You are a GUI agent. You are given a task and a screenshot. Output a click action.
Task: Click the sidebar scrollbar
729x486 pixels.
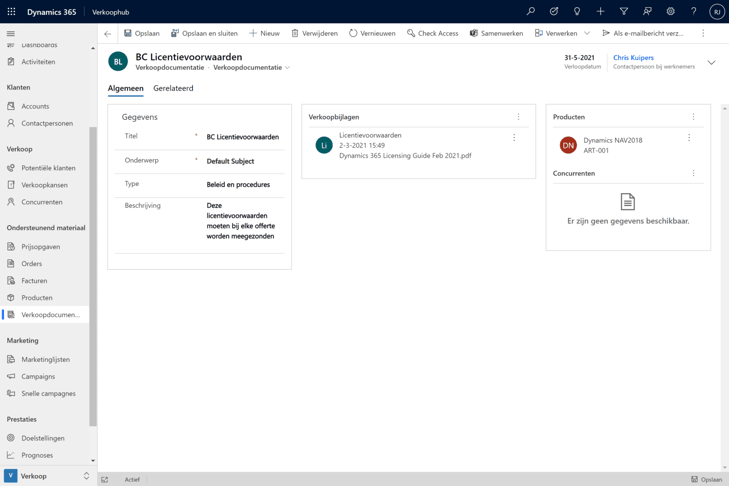(93, 276)
